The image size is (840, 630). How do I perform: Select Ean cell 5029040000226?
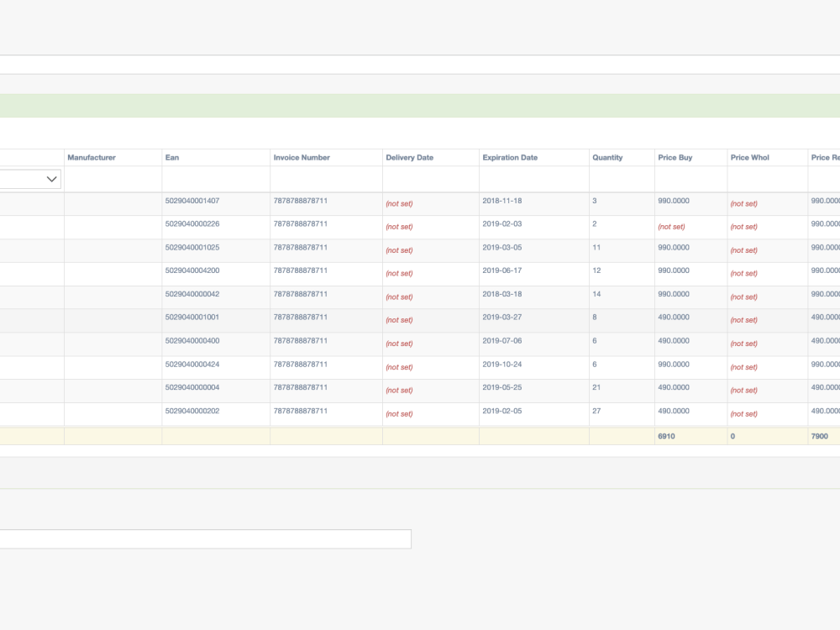[x=192, y=224]
